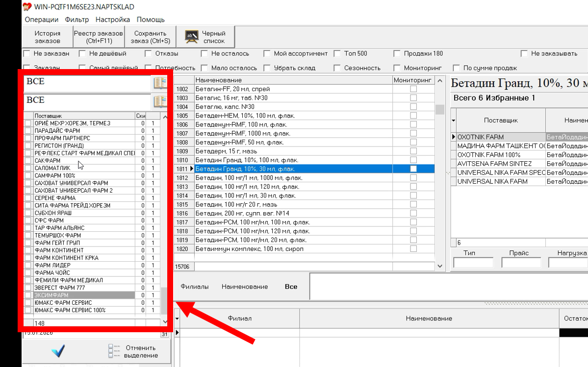Select offer row OXOTNIK FARM 100%
Viewport: 588px width, 367px height.
click(x=500, y=155)
